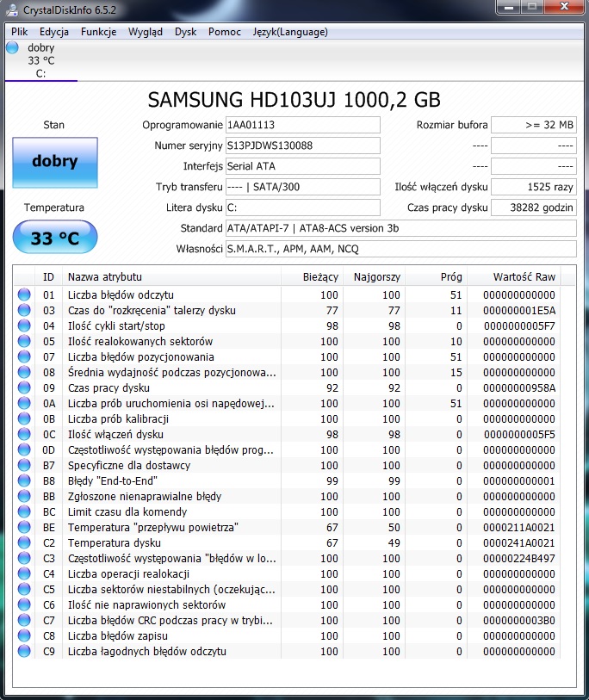Open the Dysk menu

point(185,32)
